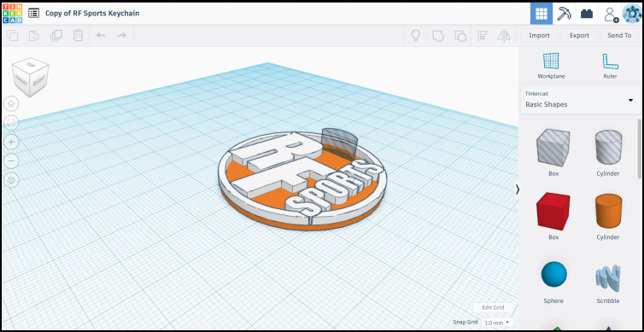Click the Paste toolbar icon
Image resolution: width=644 pixels, height=332 pixels.
tap(33, 36)
